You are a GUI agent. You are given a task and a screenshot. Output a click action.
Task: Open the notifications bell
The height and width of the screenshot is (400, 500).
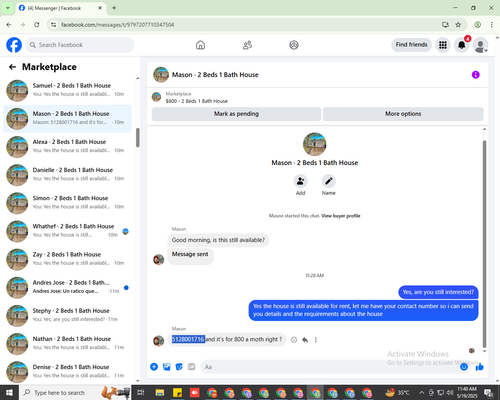(x=462, y=45)
